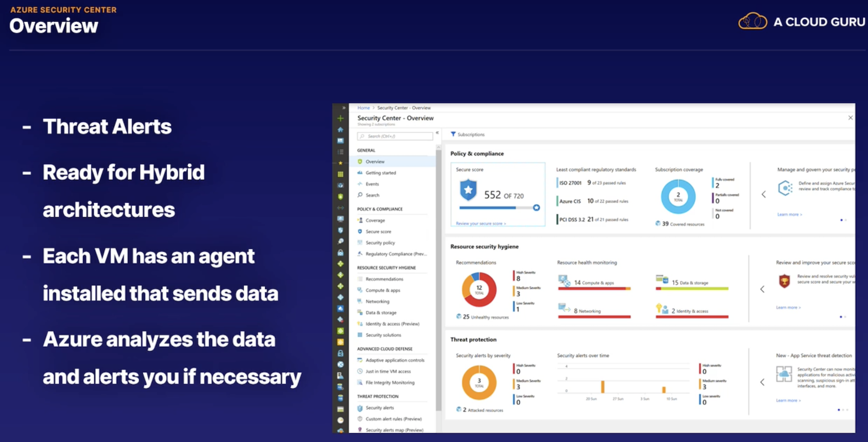Click the Compute & apps health icon
The width and height of the screenshot is (868, 442).
tap(564, 280)
